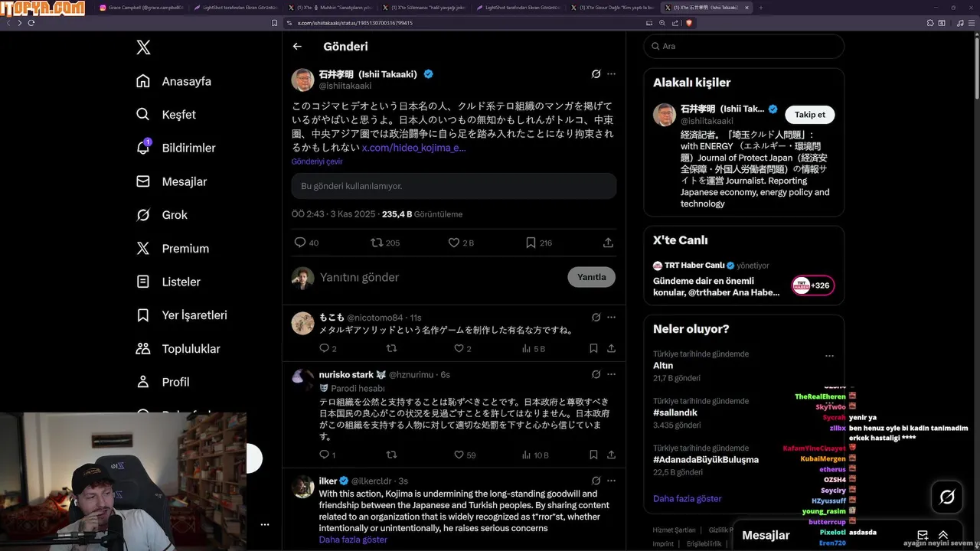Click Hizmet Şartları footer link

(x=674, y=530)
